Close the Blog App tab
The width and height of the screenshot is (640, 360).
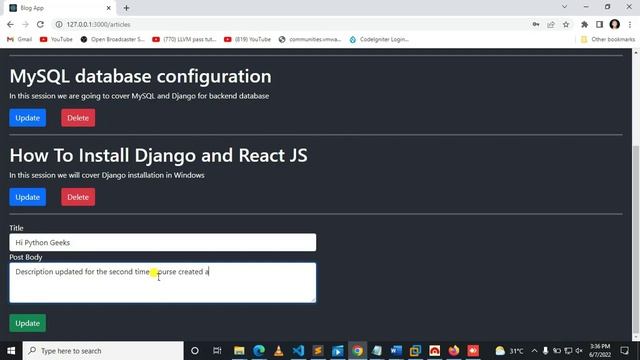coord(109,8)
